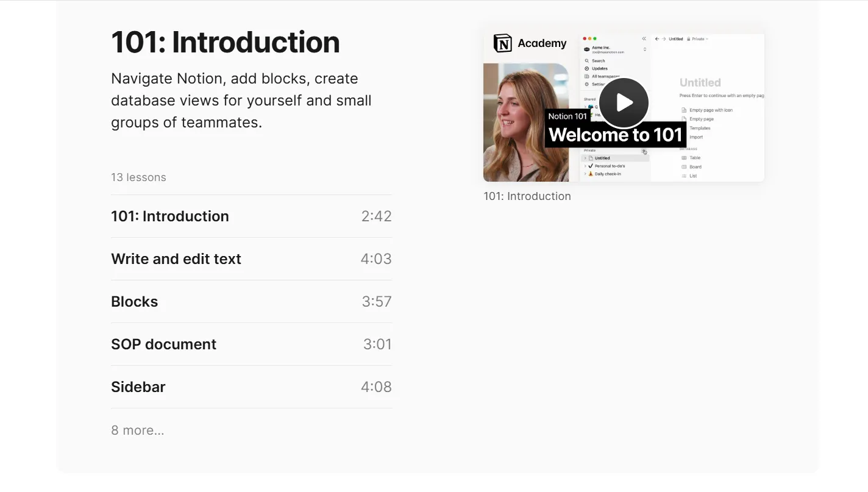
Task: Expand the remaining lessons via "8 more..."
Action: [137, 430]
